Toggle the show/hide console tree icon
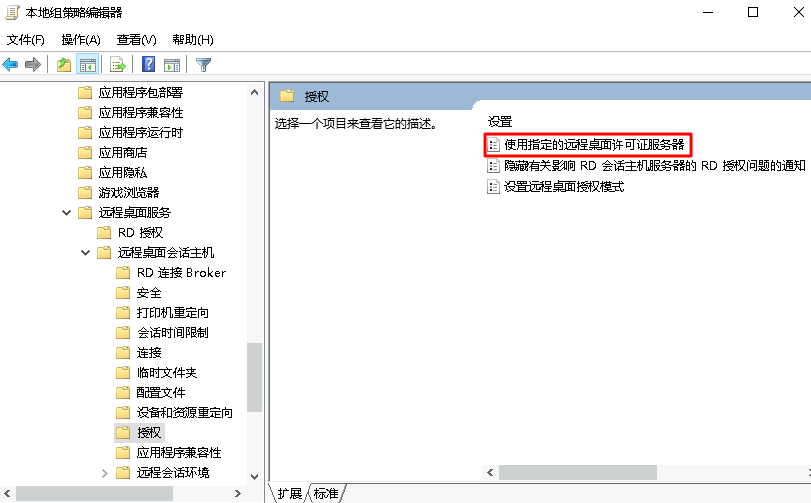811x503 pixels. [x=87, y=65]
